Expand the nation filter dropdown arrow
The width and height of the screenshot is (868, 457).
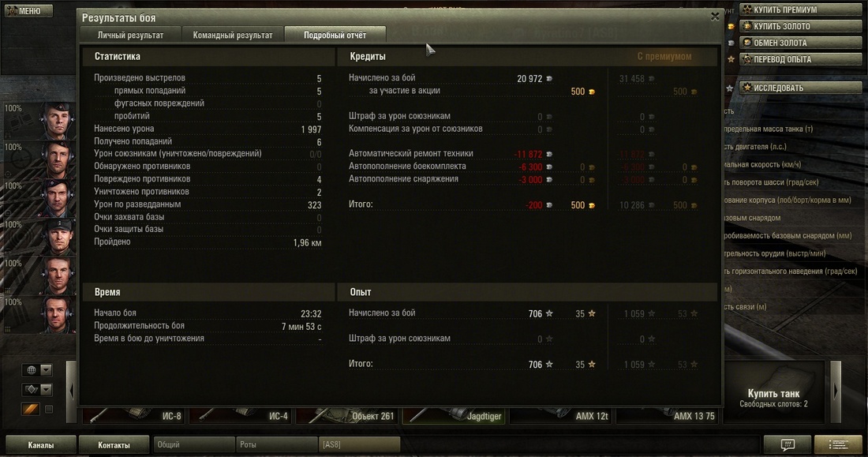[47, 370]
